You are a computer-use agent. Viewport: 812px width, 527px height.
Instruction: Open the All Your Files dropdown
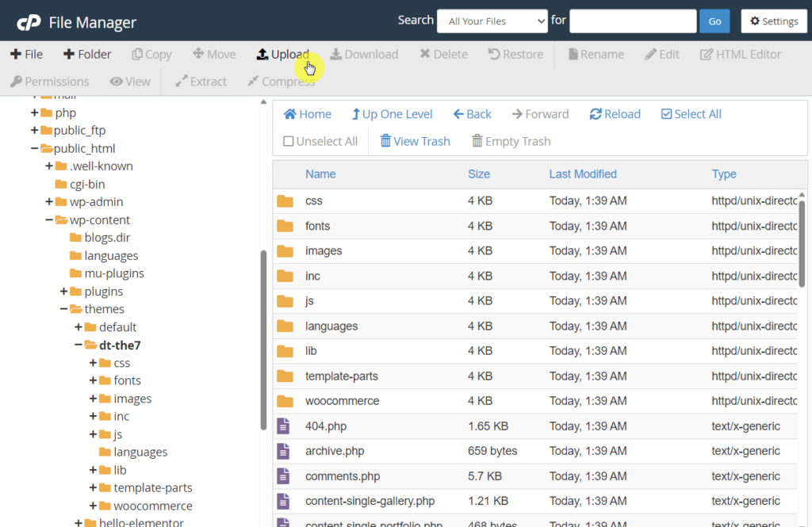[492, 21]
